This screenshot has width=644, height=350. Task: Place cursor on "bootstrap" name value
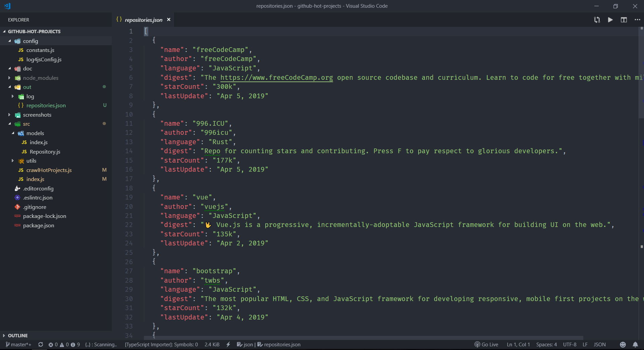(x=214, y=271)
